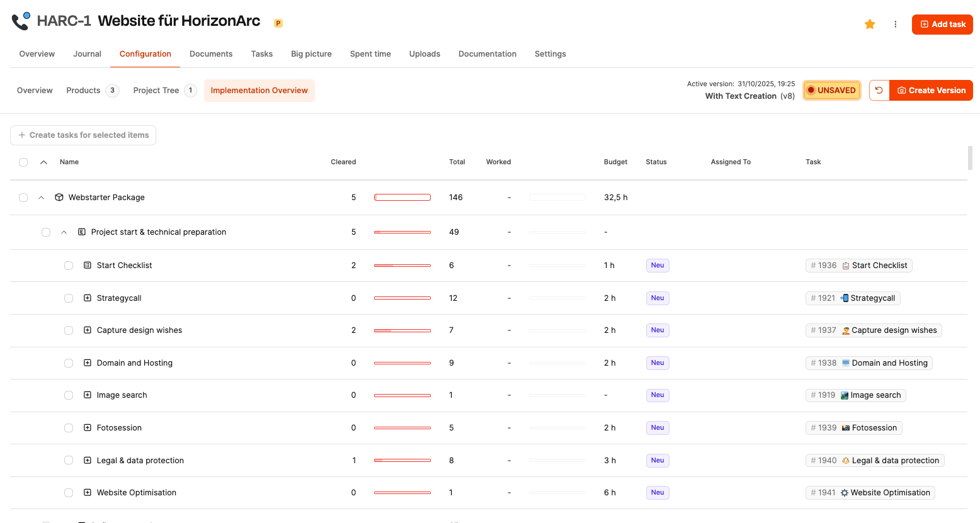The image size is (980, 523).
Task: Click the yellow P badge beside project title
Action: tap(278, 23)
